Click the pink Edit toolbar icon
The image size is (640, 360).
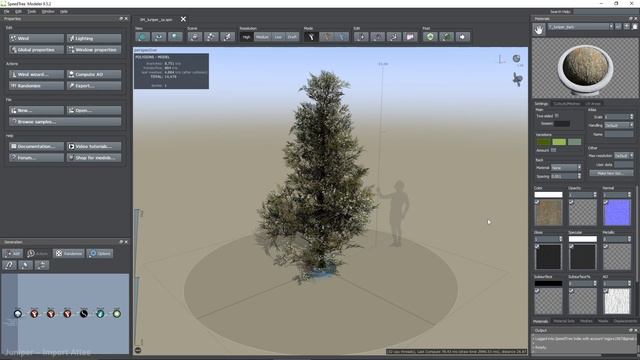410,37
